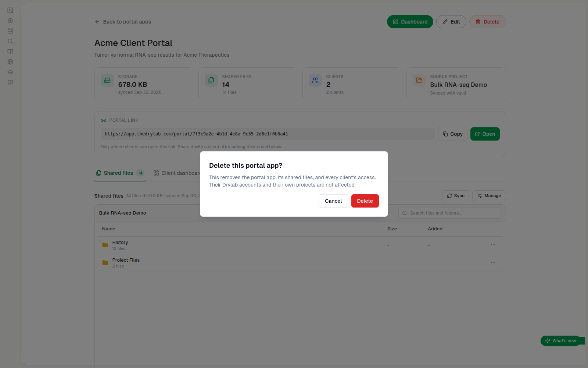Click the Manage button
588x368 pixels.
pos(489,196)
